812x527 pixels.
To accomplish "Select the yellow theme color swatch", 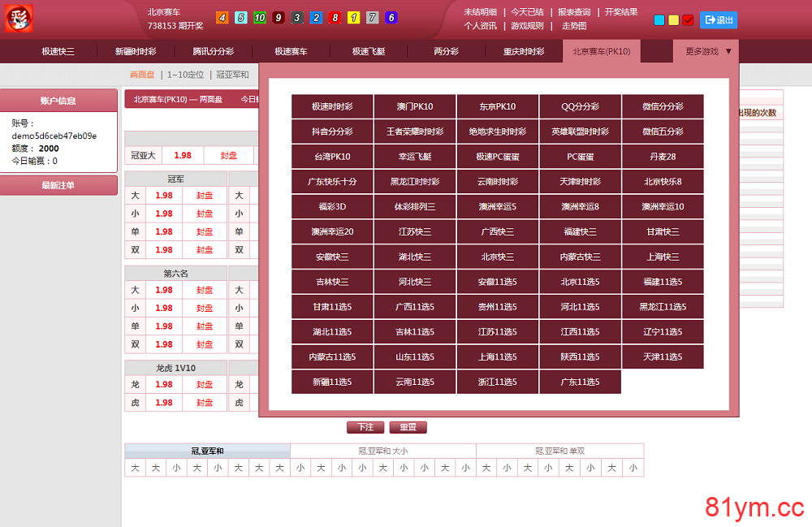I will coord(673,20).
